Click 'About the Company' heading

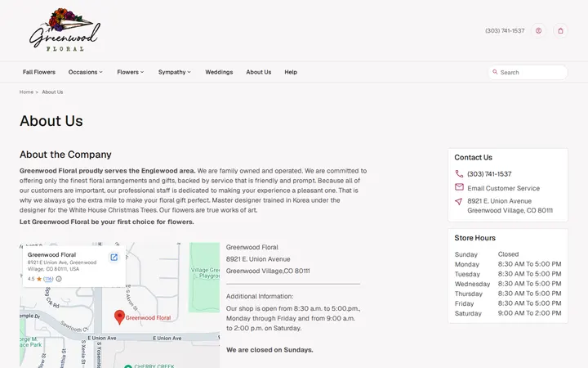65,155
